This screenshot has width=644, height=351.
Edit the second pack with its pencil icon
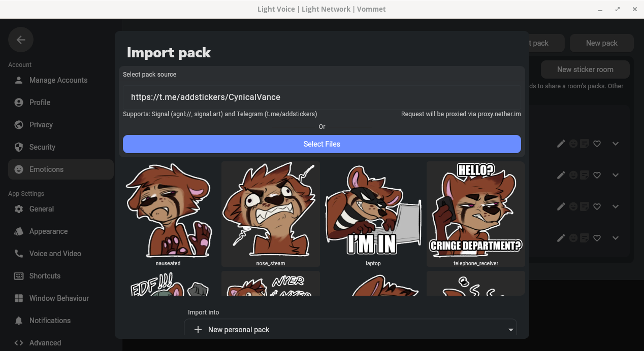[x=561, y=175]
